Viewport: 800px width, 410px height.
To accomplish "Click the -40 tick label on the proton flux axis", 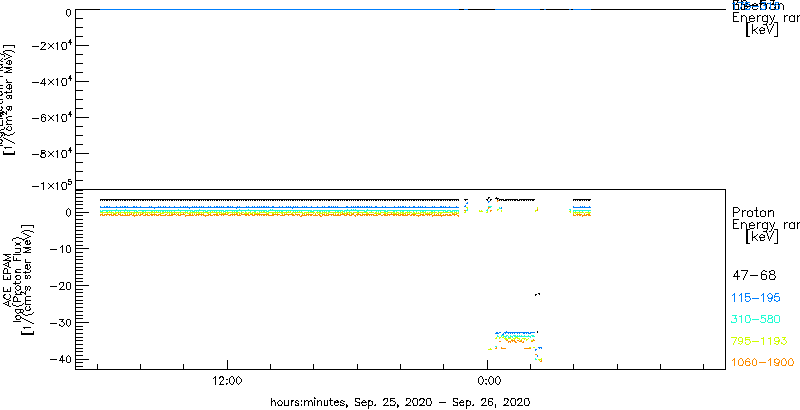I will pos(59,359).
